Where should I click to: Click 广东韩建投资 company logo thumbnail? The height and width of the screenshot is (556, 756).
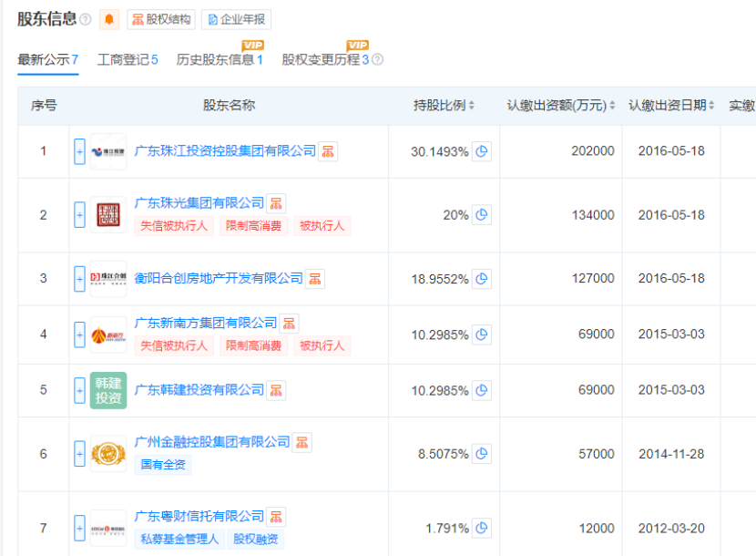tap(108, 390)
